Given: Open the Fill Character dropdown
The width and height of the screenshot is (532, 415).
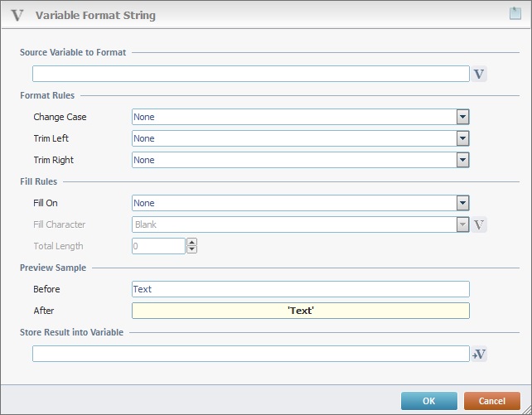Looking at the screenshot, I should (463, 224).
